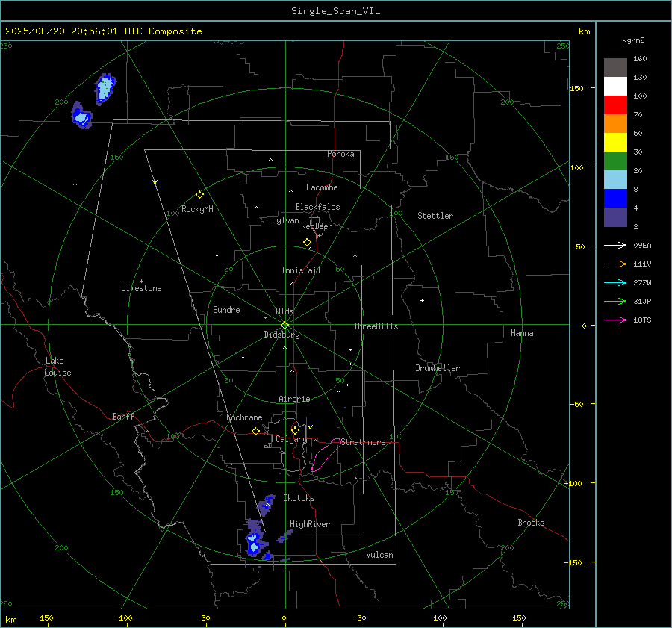Click the radar center diamond near Didsbury
Viewport: 672px width, 628px height.
284,326
